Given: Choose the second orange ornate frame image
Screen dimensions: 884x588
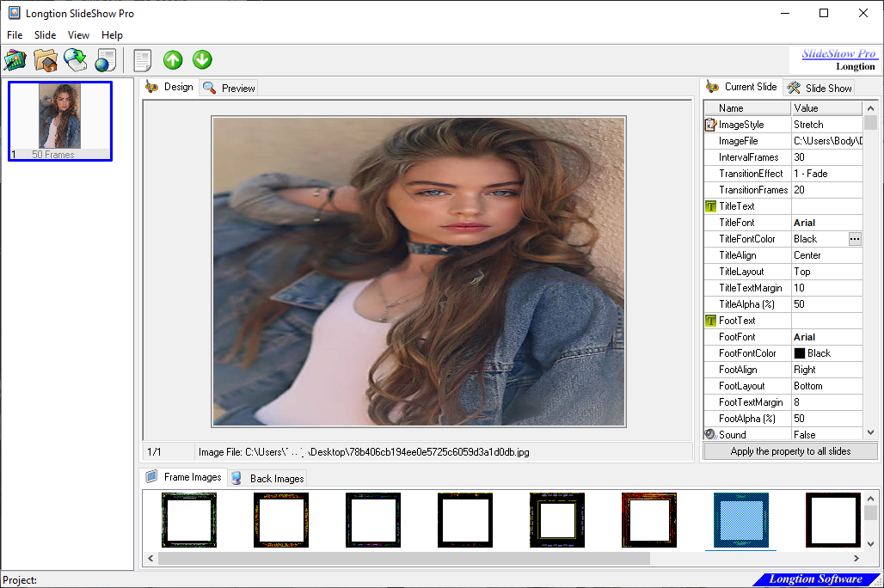Looking at the screenshot, I should pos(280,520).
